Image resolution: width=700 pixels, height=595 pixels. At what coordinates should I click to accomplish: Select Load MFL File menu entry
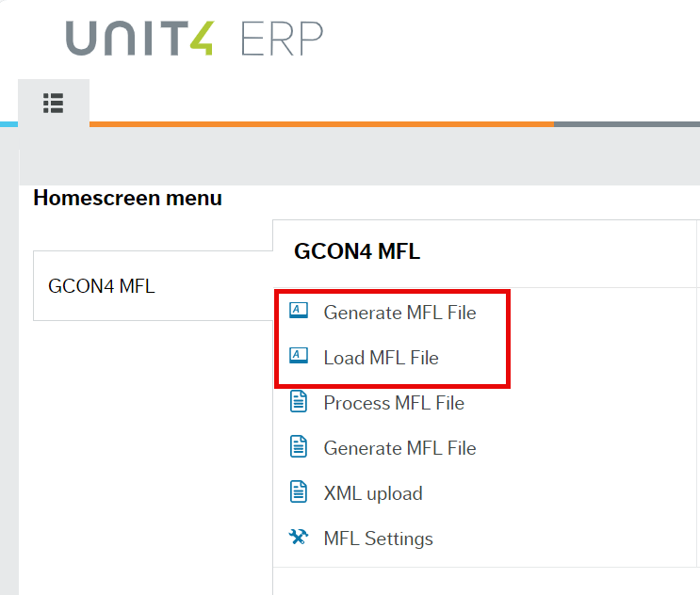point(381,358)
